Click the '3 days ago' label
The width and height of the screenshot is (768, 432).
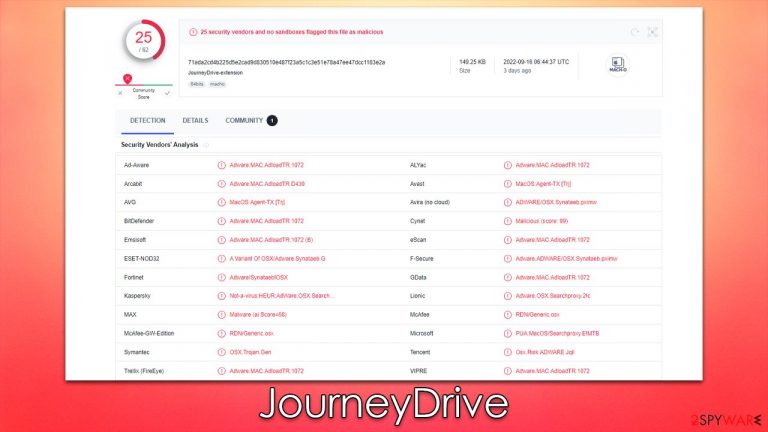[x=517, y=71]
